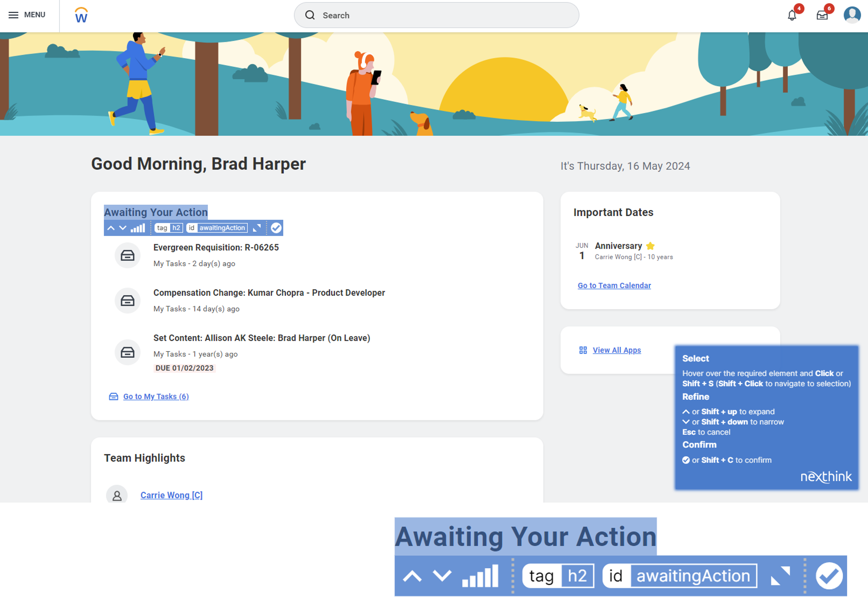Viewport: 868px width, 608px height.
Task: Toggle the tag h2 selector chip
Action: [168, 228]
